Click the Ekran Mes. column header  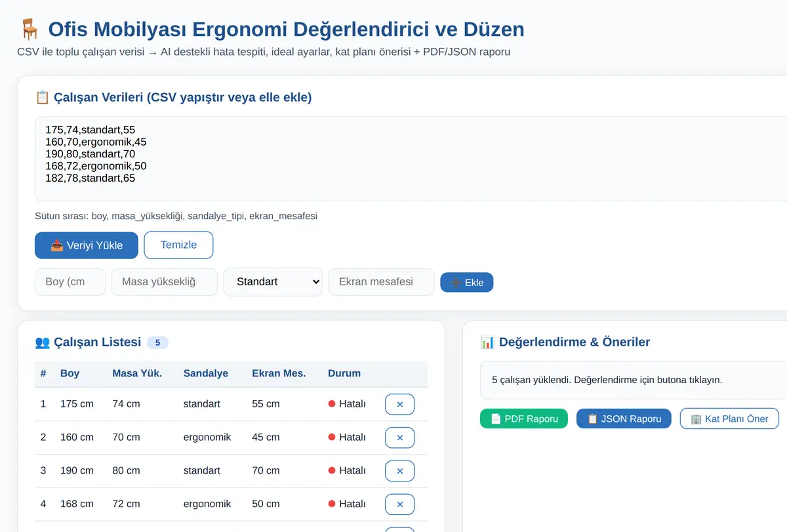279,373
